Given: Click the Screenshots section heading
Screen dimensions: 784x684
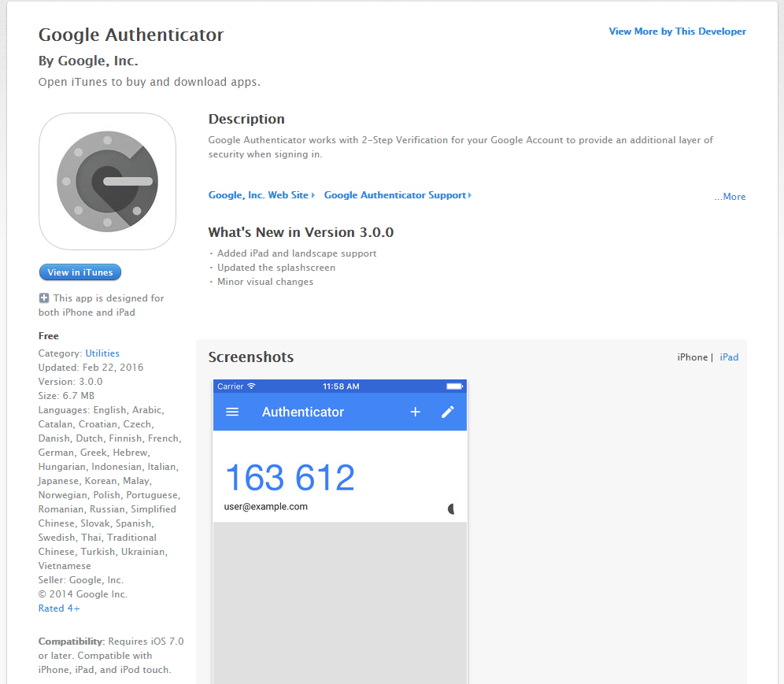Looking at the screenshot, I should [251, 357].
